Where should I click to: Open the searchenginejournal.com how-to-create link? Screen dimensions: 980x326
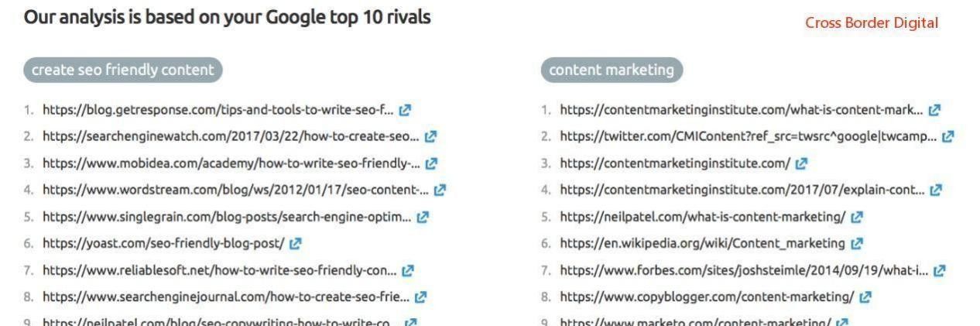[x=226, y=297]
